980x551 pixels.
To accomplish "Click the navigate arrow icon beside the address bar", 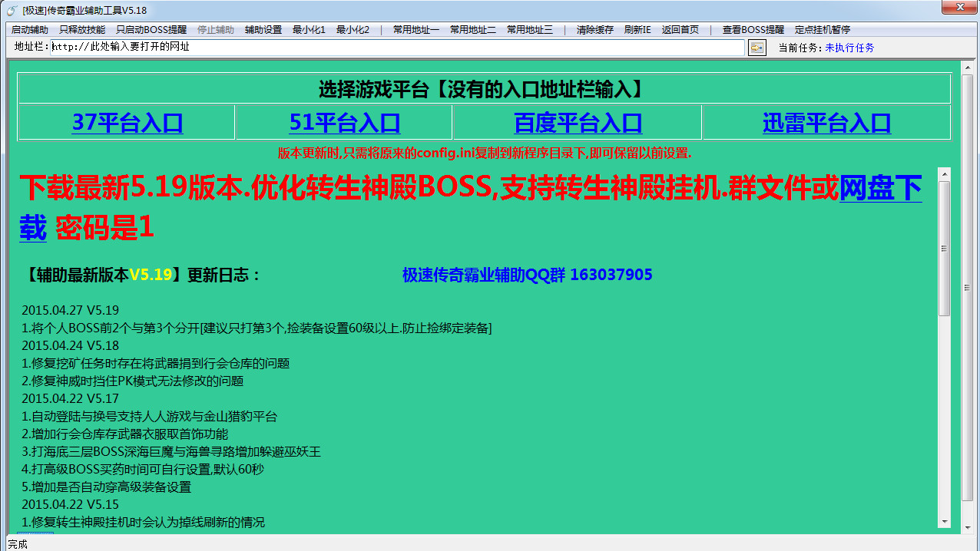I will (x=757, y=47).
